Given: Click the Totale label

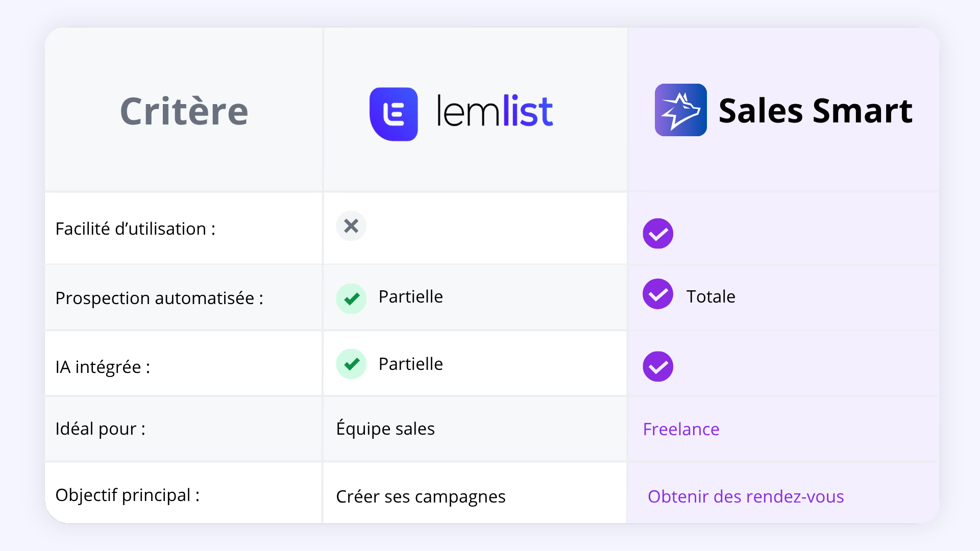Looking at the screenshot, I should coord(710,296).
